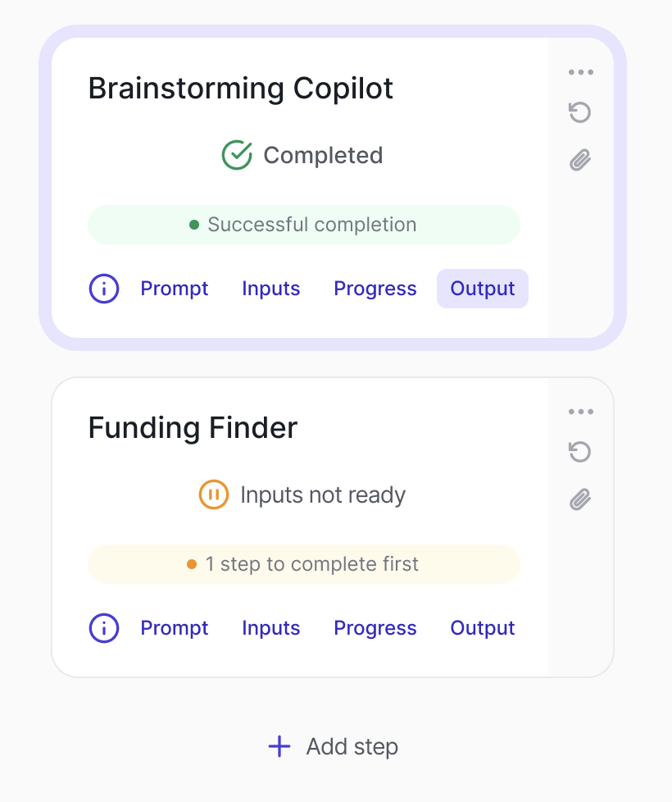This screenshot has width=672, height=802.
Task: Show Progress tab in Brainstorming Copilot
Action: (x=375, y=289)
